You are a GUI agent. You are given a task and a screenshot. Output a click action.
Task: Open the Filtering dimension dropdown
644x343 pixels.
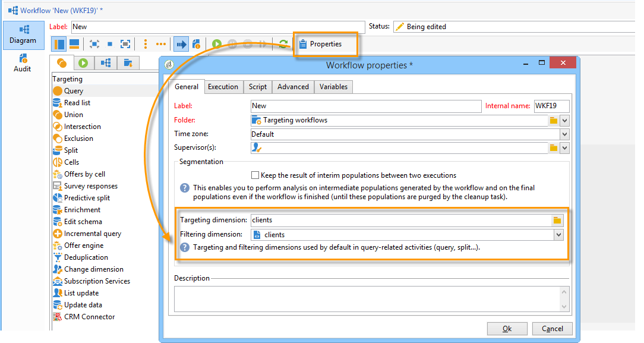coord(558,235)
